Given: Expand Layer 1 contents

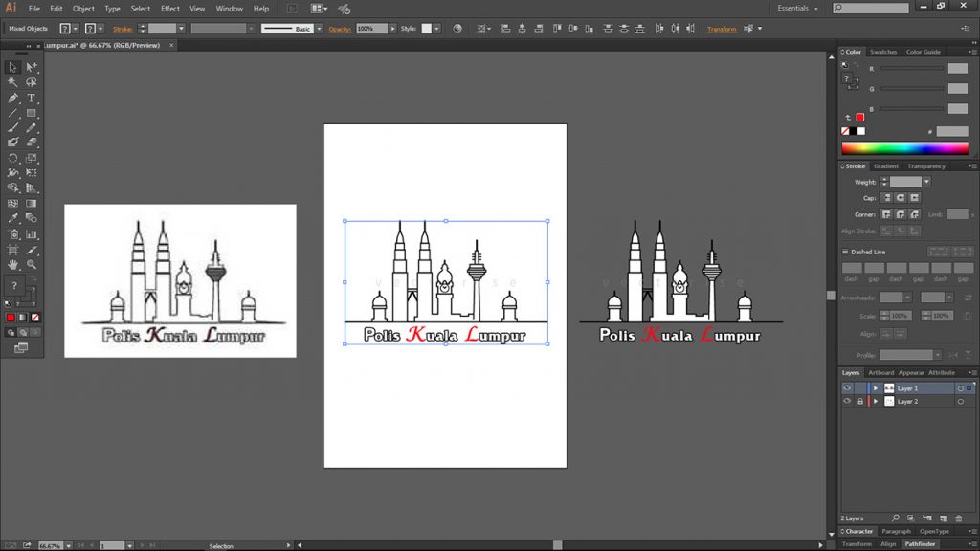Looking at the screenshot, I should tap(876, 388).
